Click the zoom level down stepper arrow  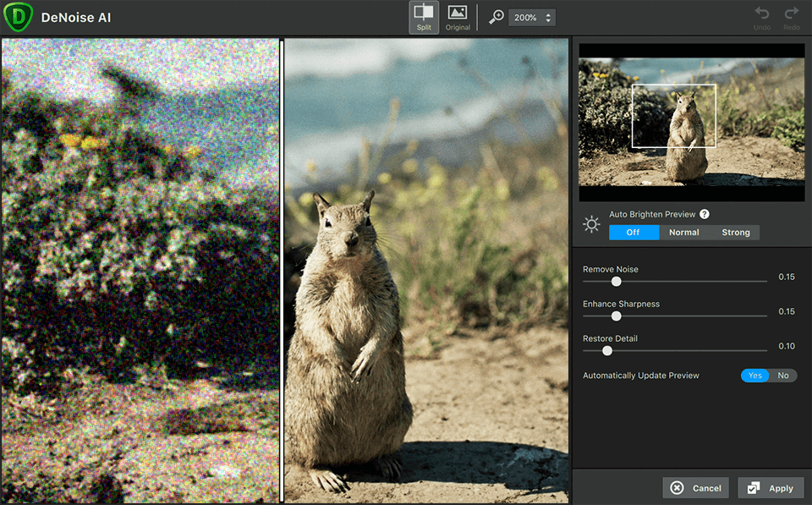(x=550, y=20)
